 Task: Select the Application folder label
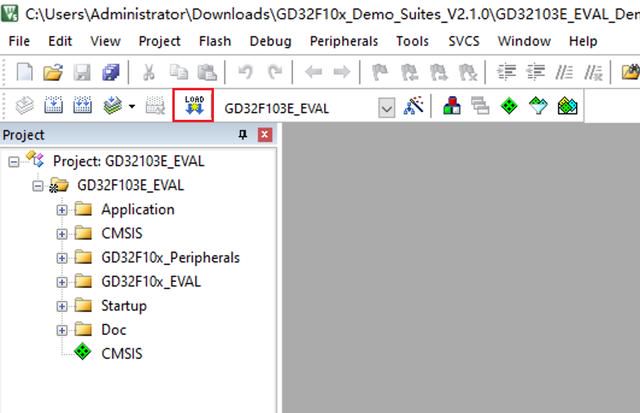click(138, 210)
